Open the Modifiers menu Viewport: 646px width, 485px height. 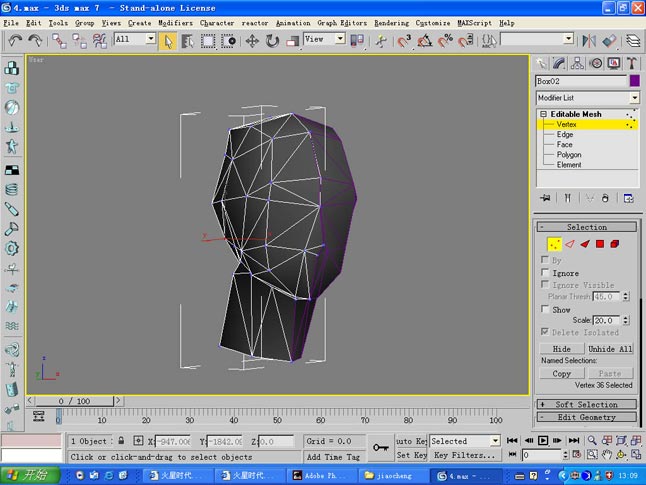tap(176, 23)
